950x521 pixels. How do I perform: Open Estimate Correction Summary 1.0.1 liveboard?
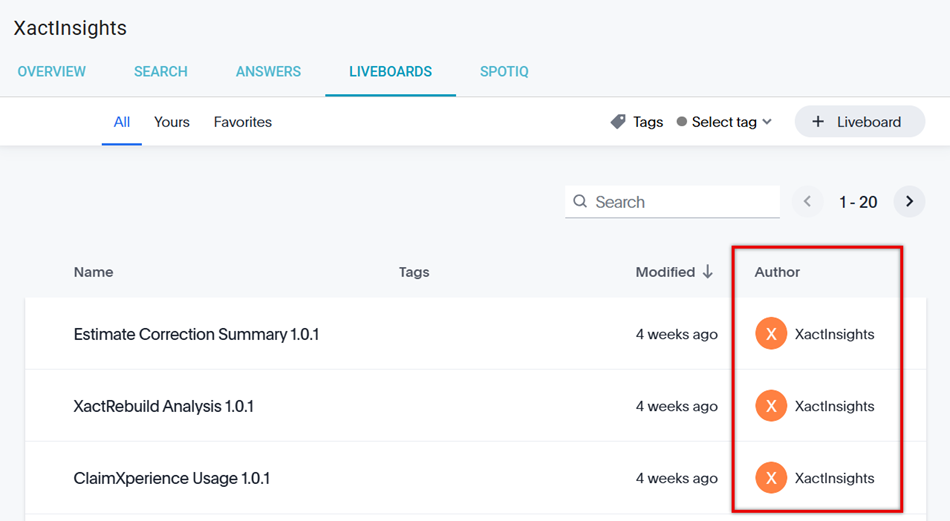tap(196, 334)
